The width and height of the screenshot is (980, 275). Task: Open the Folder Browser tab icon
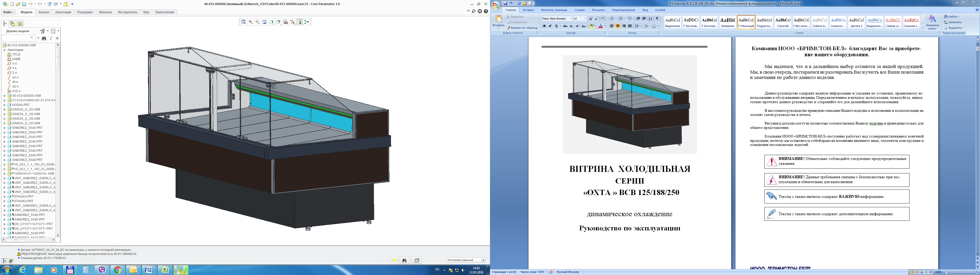click(13, 23)
